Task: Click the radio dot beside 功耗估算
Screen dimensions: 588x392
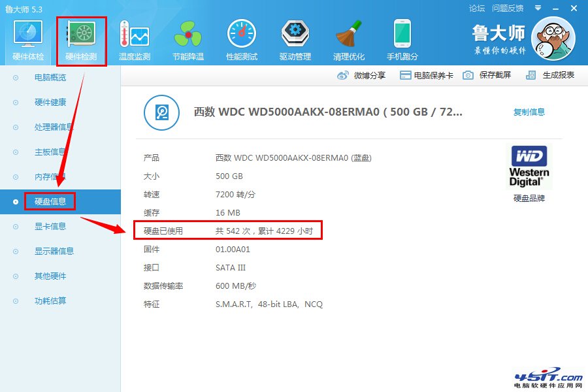Action: pos(16,301)
